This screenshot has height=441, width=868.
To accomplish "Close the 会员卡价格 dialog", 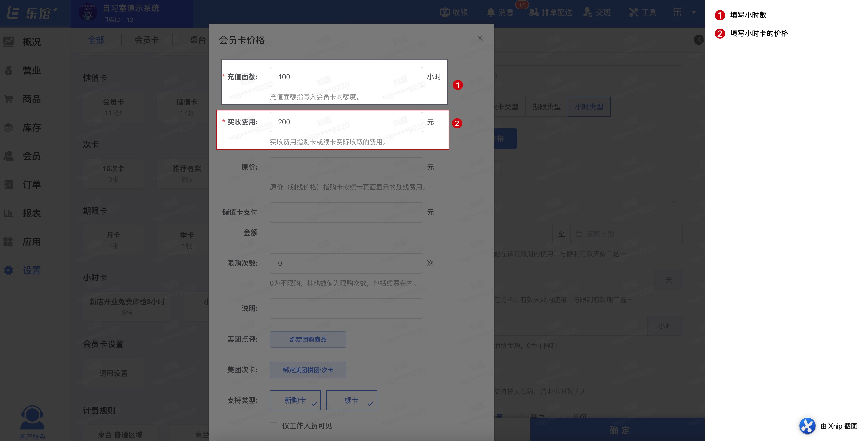I will 480,38.
